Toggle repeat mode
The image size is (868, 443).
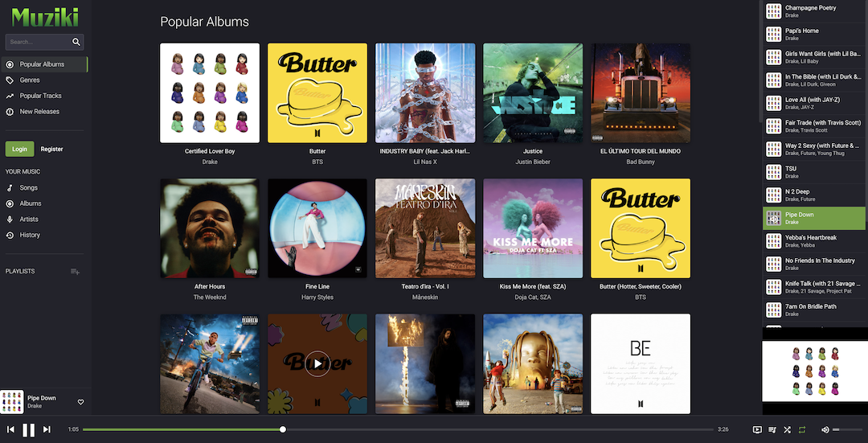[x=802, y=429]
